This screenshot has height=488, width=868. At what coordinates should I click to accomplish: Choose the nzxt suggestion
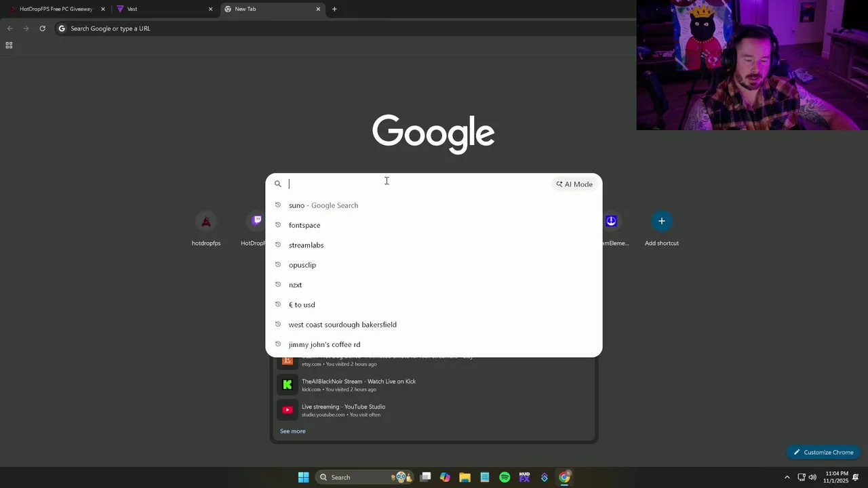[x=434, y=285]
